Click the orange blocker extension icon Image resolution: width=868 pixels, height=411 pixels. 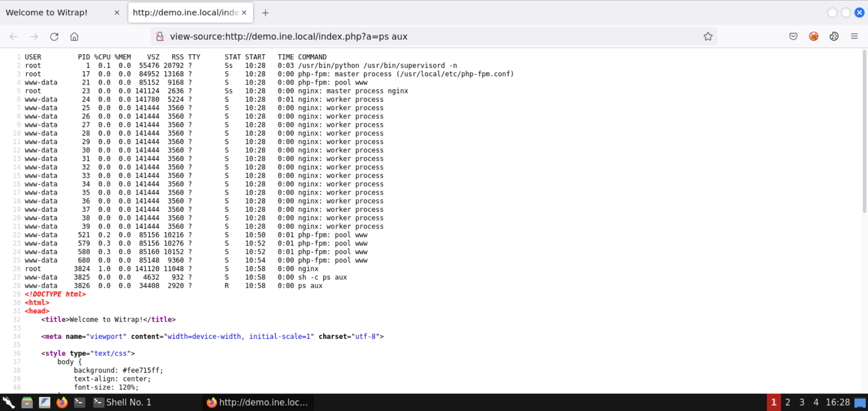(x=814, y=37)
